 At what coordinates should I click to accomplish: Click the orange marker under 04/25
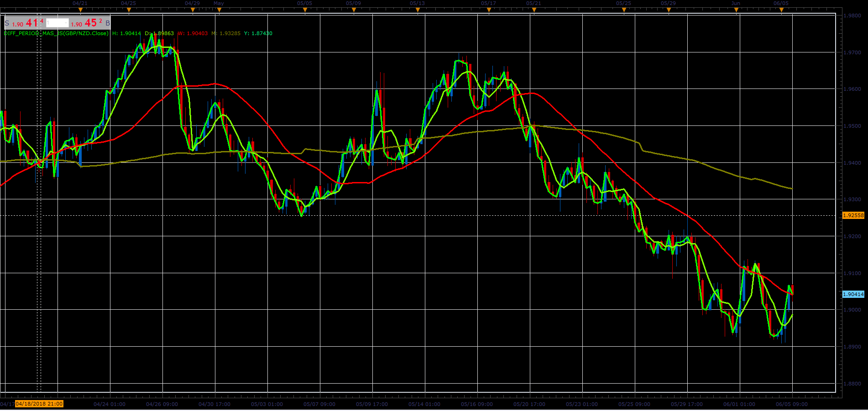coord(129,10)
